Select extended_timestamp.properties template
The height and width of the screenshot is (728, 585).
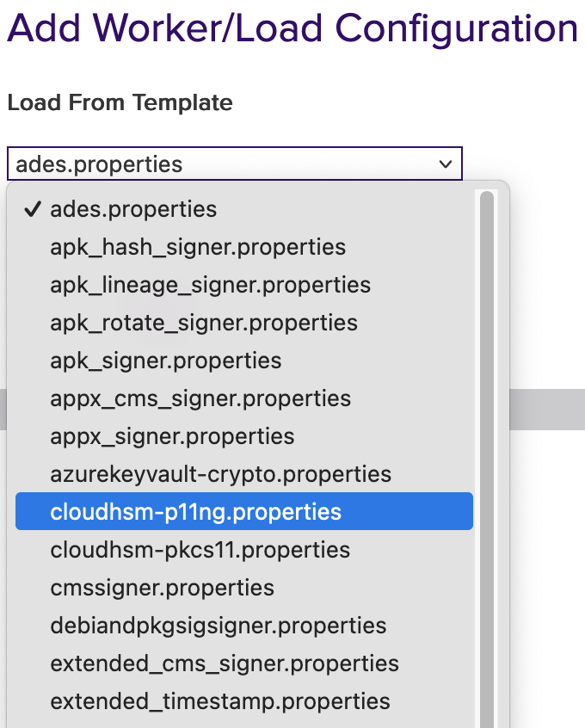[x=220, y=701]
